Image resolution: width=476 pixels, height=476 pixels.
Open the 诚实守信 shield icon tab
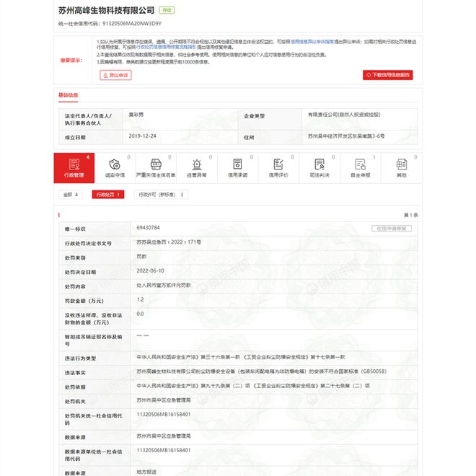[115, 168]
